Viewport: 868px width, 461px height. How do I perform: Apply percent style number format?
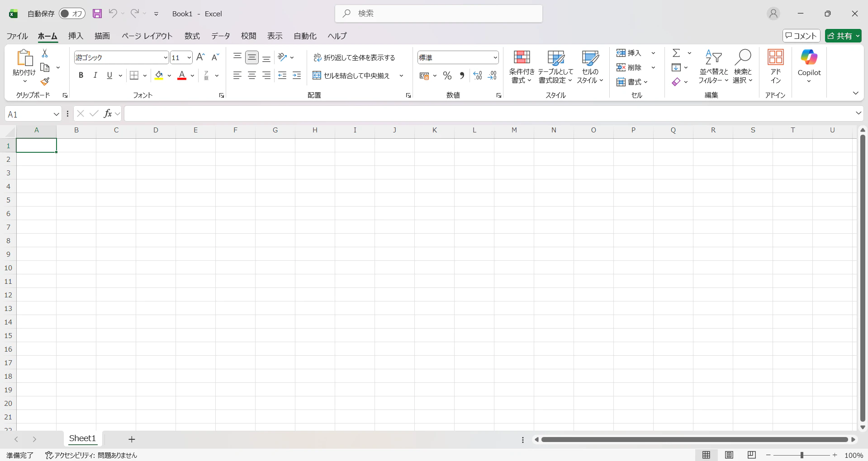pos(447,75)
